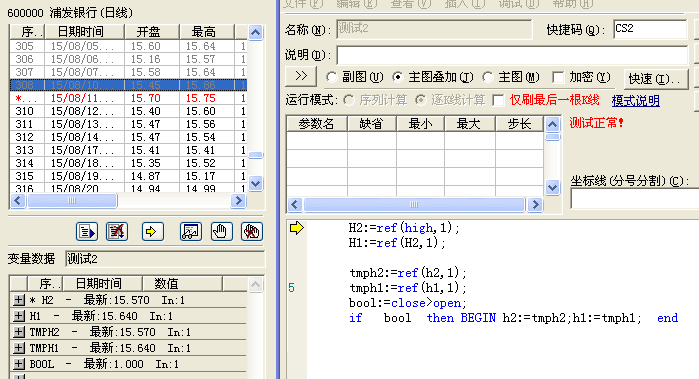Click the crossed-out hand clear-breakpoints icon
Viewport: 699px width, 379px height.
(x=251, y=231)
